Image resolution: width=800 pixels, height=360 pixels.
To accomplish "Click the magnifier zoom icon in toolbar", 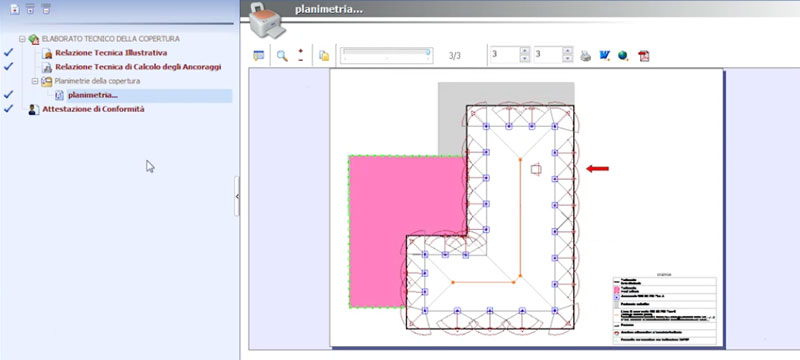I will pyautogui.click(x=282, y=56).
